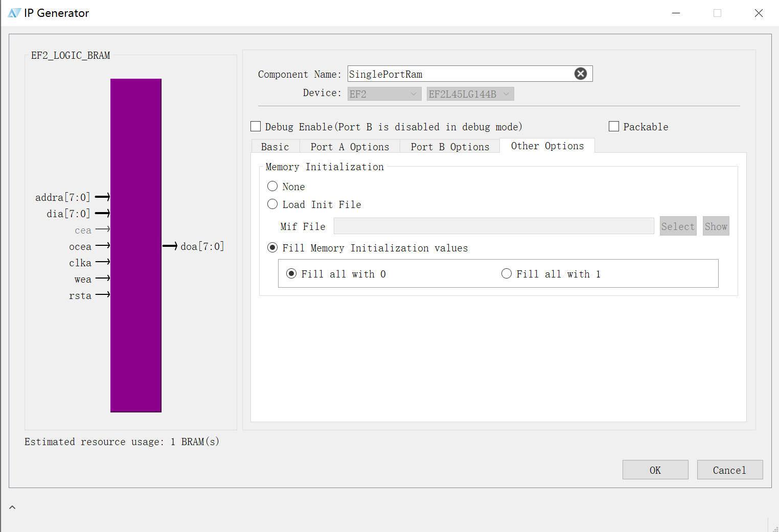Click the purple BRAM block in the diagram

(x=136, y=245)
